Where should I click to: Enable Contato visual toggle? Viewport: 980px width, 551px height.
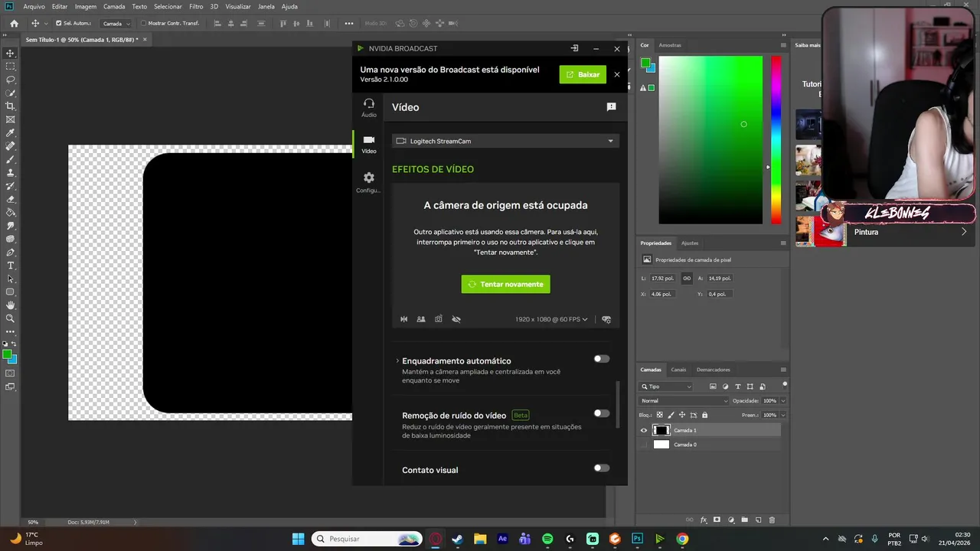[x=602, y=468]
